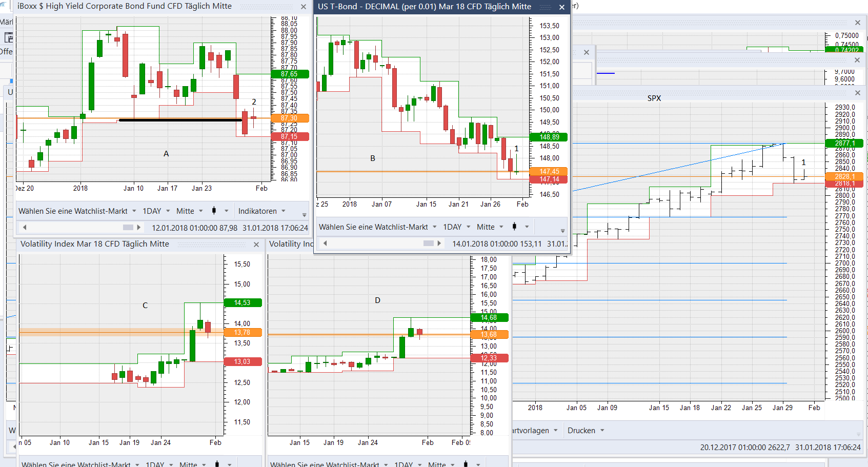Click candlestick chart-type icon in iBoxx toolbar
The image size is (868, 467).
pyautogui.click(x=214, y=211)
